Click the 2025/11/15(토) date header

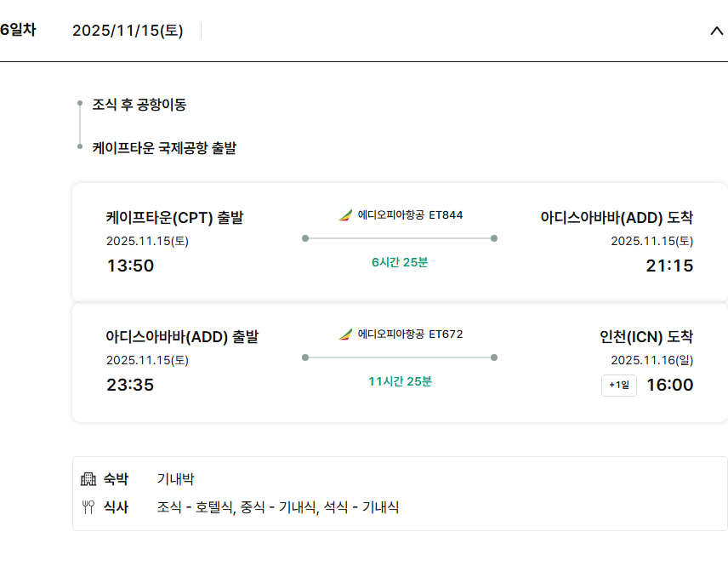[x=128, y=31]
